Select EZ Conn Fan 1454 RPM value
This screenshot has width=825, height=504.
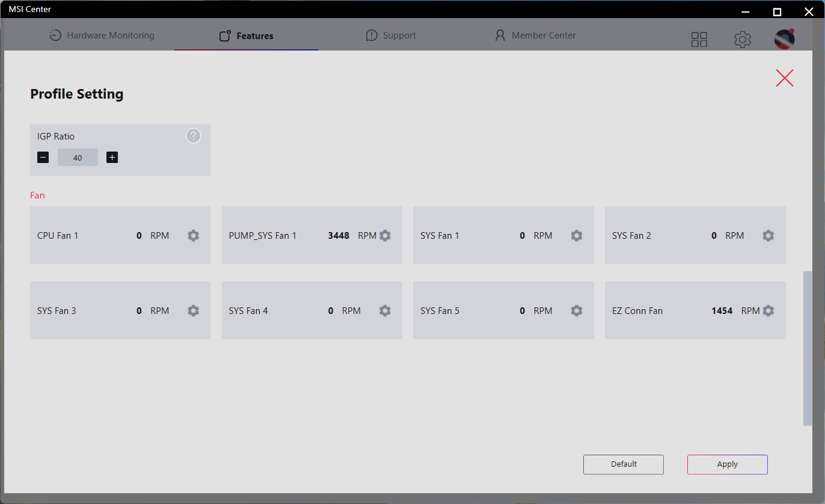[x=722, y=311]
